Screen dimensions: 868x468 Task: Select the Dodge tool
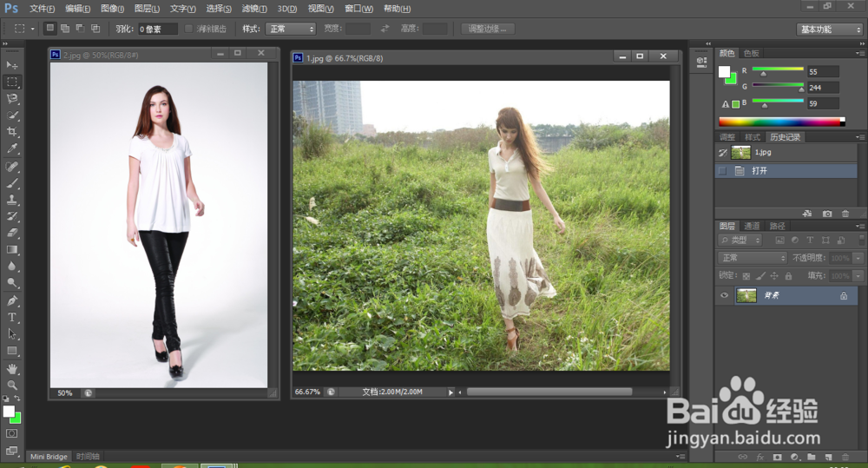click(x=11, y=283)
